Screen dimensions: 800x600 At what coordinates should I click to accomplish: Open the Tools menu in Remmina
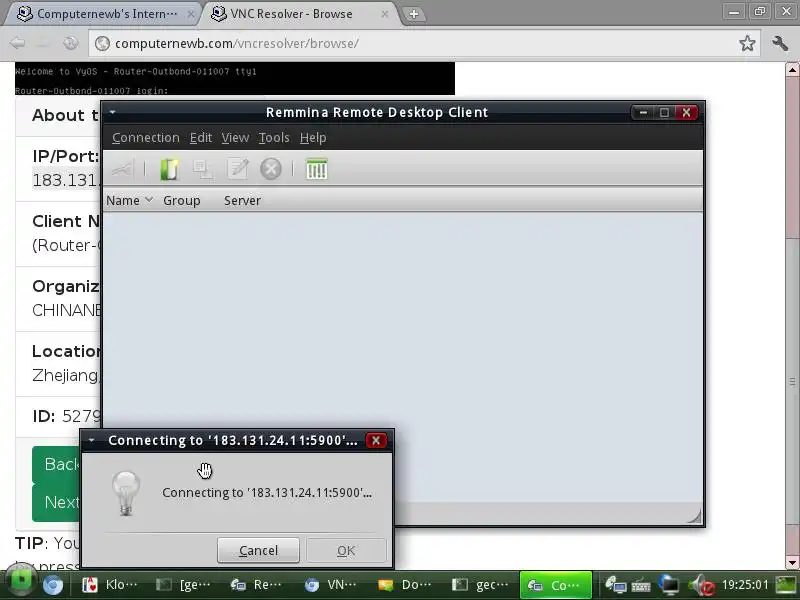coord(274,138)
